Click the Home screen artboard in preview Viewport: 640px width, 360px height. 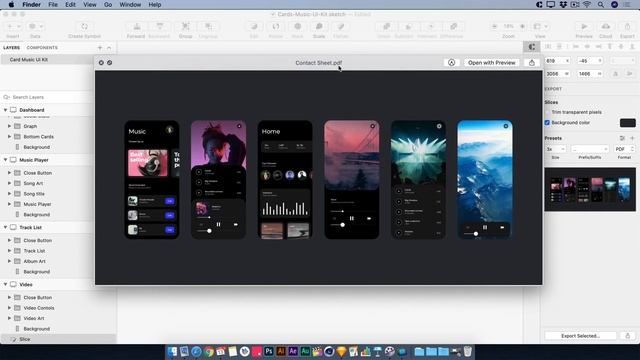point(285,179)
